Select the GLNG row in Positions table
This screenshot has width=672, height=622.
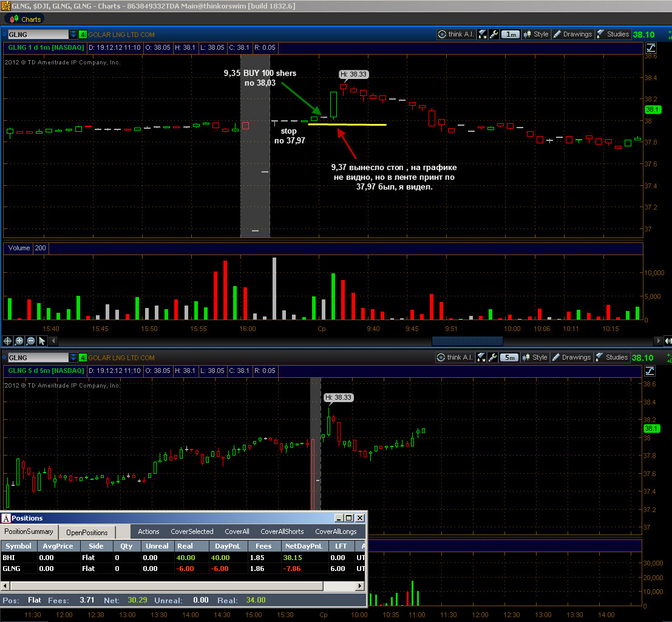tap(183, 569)
